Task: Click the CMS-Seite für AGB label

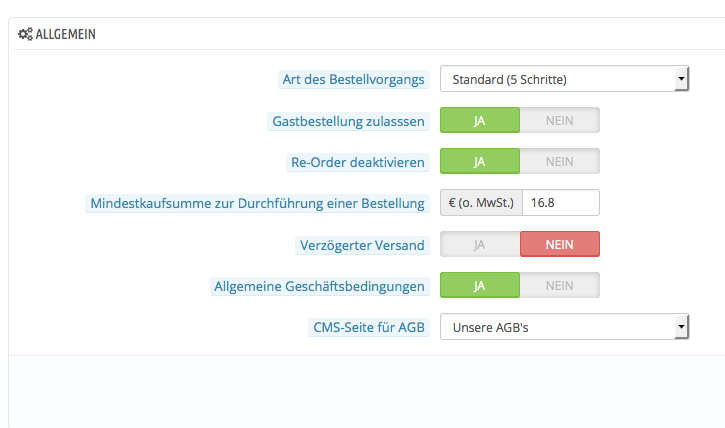Action: click(x=369, y=327)
